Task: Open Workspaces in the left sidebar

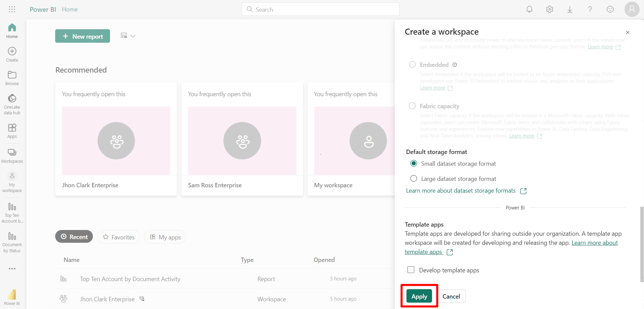Action: [12, 156]
